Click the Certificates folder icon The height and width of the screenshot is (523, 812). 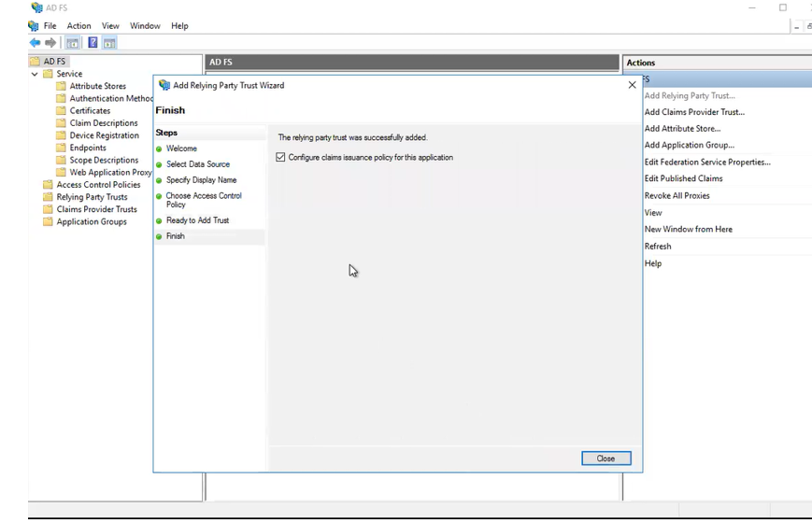(61, 111)
